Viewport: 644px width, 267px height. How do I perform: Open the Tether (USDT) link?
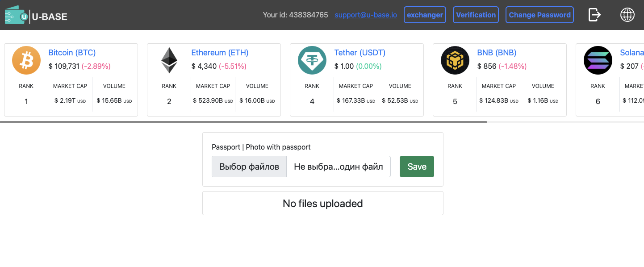pyautogui.click(x=360, y=53)
